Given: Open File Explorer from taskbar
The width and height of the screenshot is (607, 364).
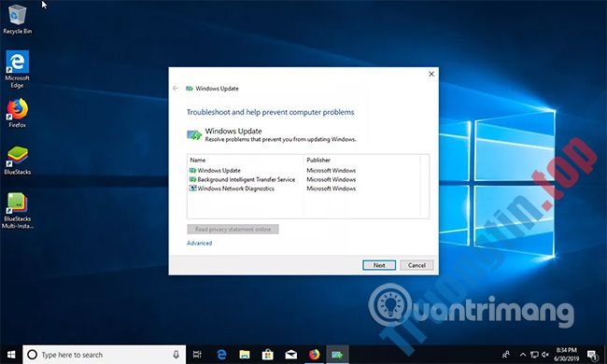Looking at the screenshot, I should (x=245, y=355).
